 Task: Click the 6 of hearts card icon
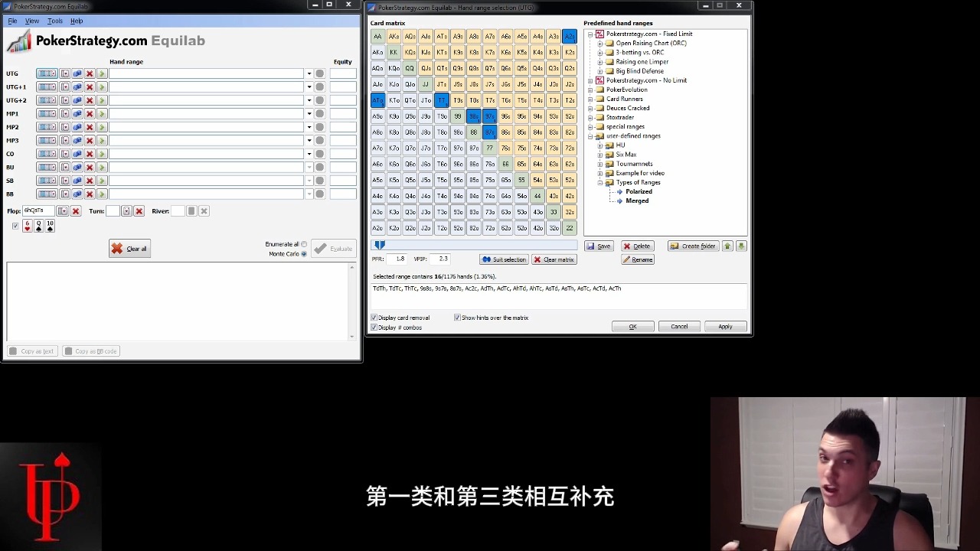[28, 226]
